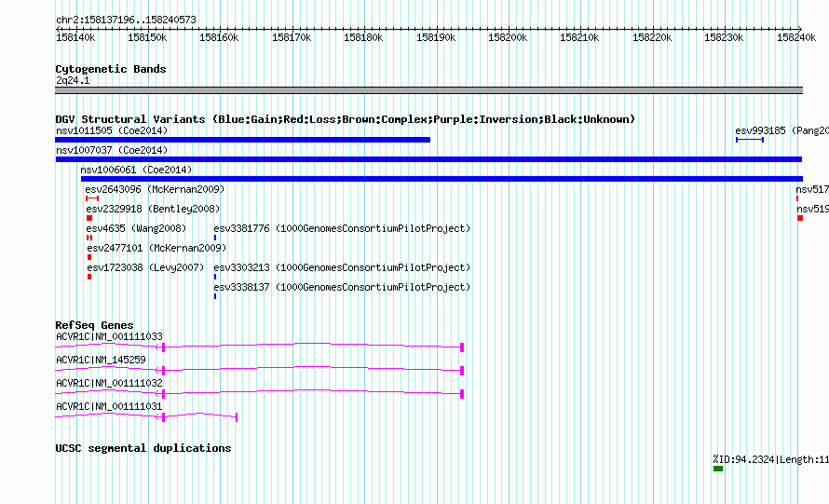Open esv1723038 (Levy2007) label
Image resolution: width=829 pixels, height=504 pixels.
[145, 267]
